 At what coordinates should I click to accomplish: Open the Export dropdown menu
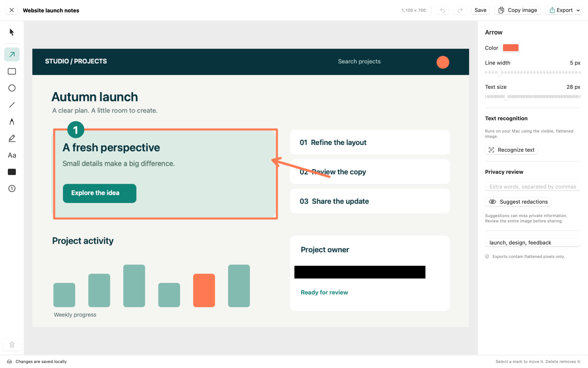564,10
